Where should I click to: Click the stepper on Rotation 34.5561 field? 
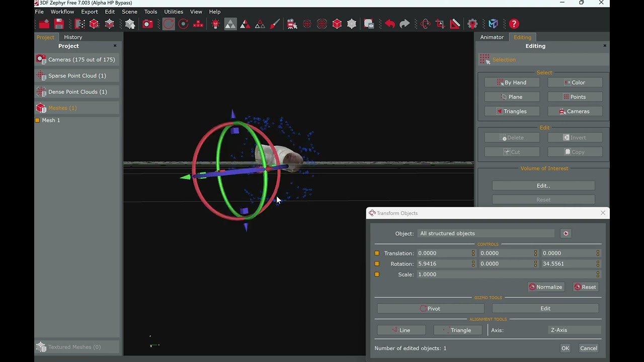[x=598, y=264]
